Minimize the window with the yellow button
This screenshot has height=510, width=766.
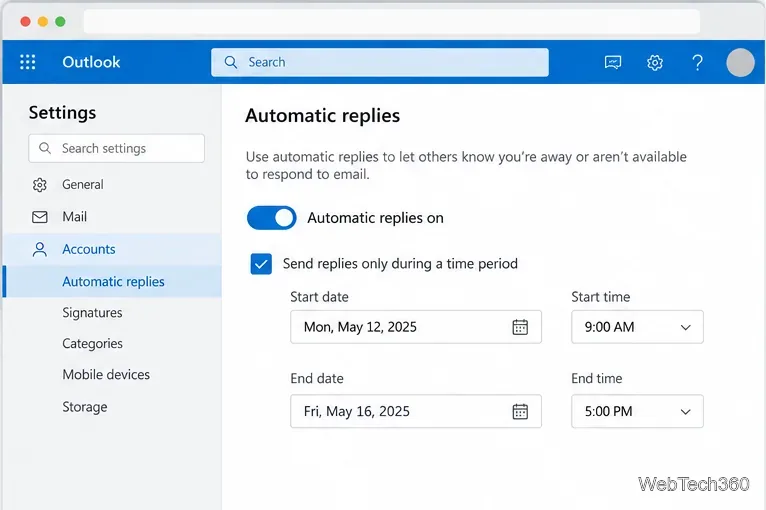click(43, 21)
